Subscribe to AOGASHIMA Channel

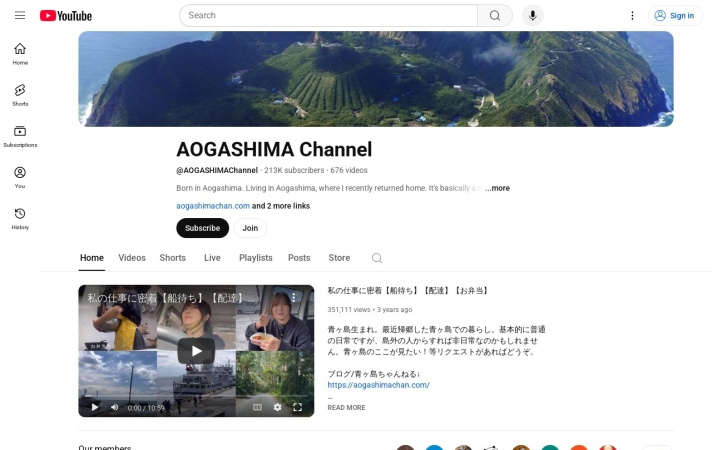click(x=203, y=228)
